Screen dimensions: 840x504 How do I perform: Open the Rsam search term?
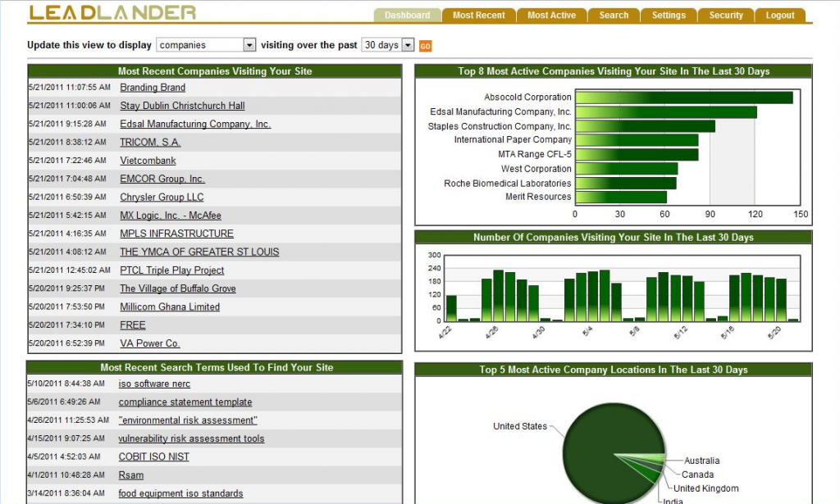tap(130, 474)
